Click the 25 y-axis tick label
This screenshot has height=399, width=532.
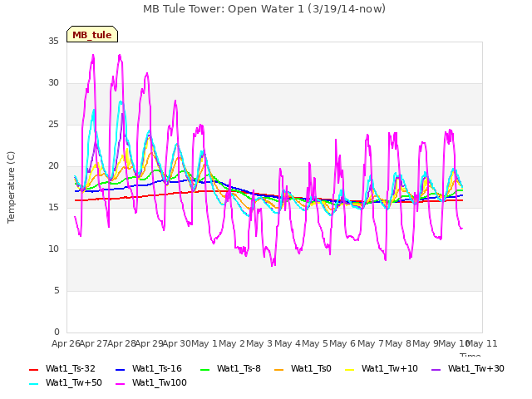(x=53, y=124)
